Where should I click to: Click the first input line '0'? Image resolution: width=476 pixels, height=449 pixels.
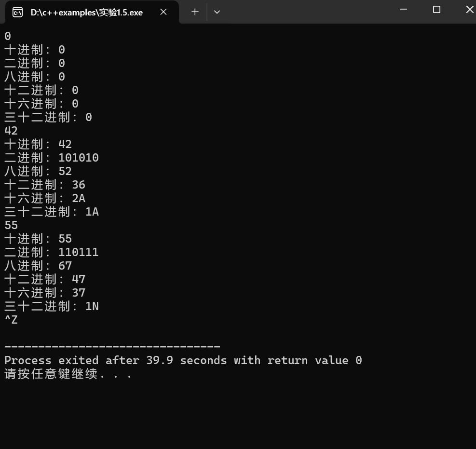pyautogui.click(x=8, y=36)
